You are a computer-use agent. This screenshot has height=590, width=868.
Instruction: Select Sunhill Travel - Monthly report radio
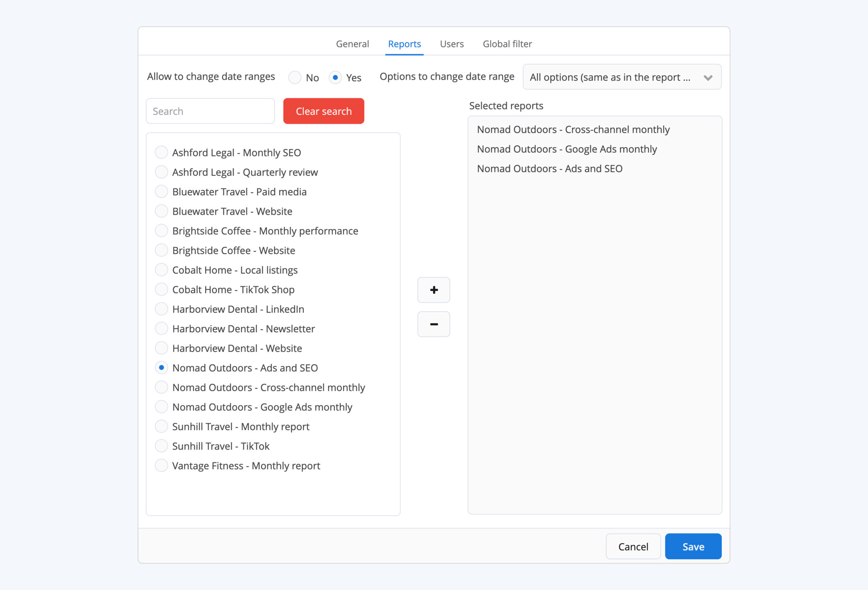click(x=161, y=426)
